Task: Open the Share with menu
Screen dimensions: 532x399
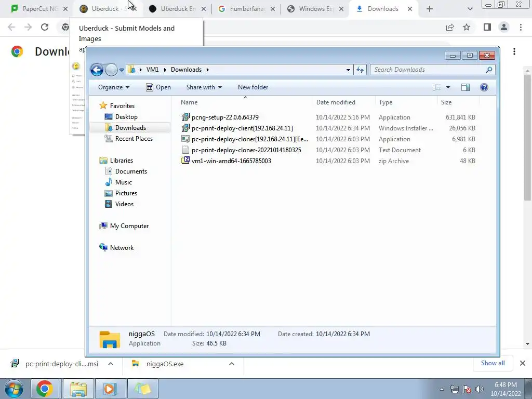Action: (x=204, y=87)
